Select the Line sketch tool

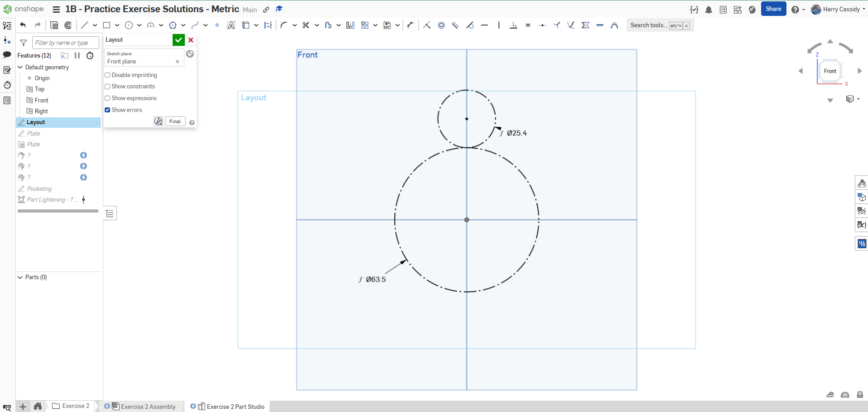pos(84,25)
